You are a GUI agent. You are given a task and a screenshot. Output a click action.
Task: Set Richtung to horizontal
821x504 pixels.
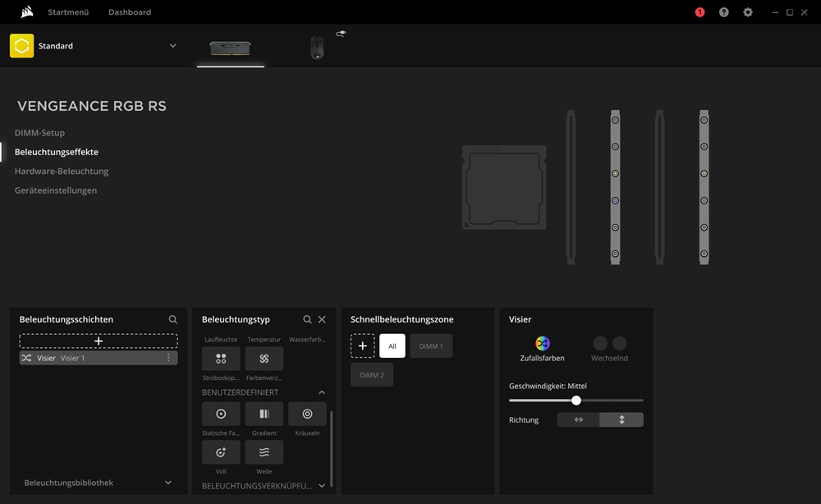(579, 419)
